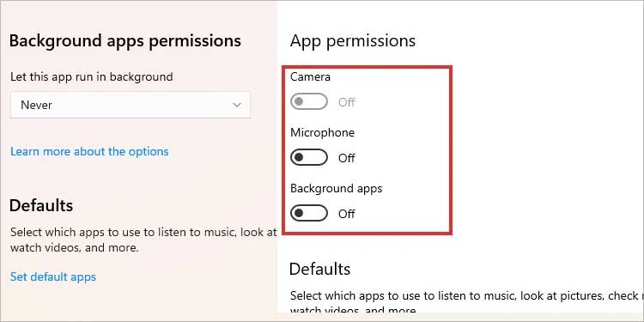Click the Off label beside the Microphone switch
This screenshot has height=322, width=644.
(347, 158)
